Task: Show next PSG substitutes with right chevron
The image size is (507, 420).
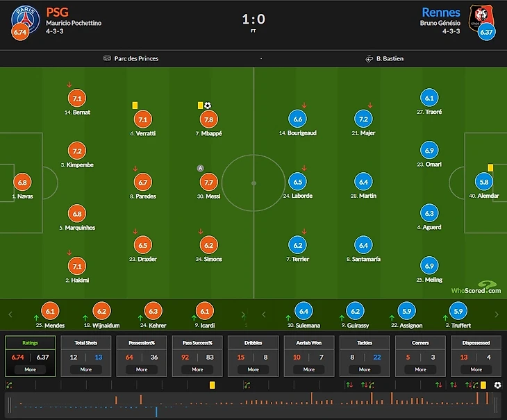Action: pos(243,314)
